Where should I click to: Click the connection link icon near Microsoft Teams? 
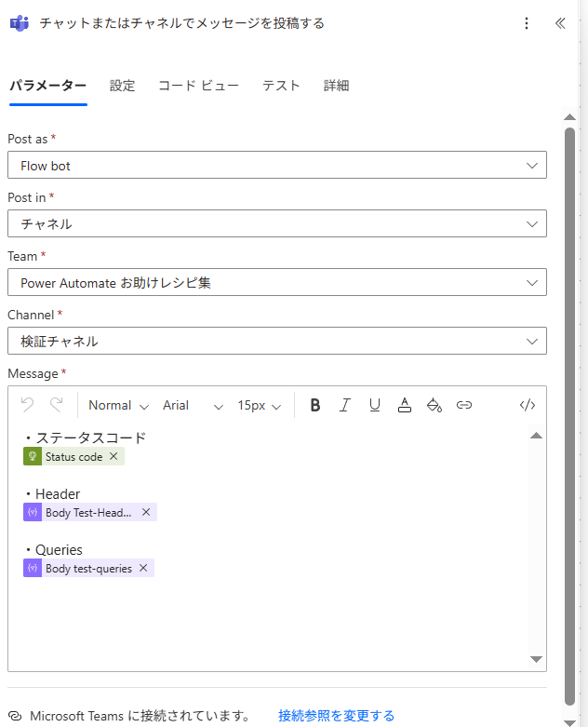[15, 716]
